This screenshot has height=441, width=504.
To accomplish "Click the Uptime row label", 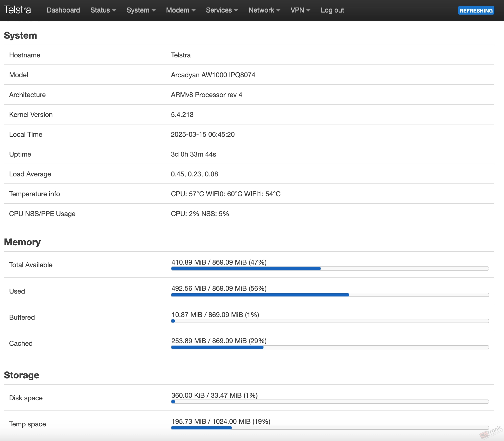I will 20,154.
